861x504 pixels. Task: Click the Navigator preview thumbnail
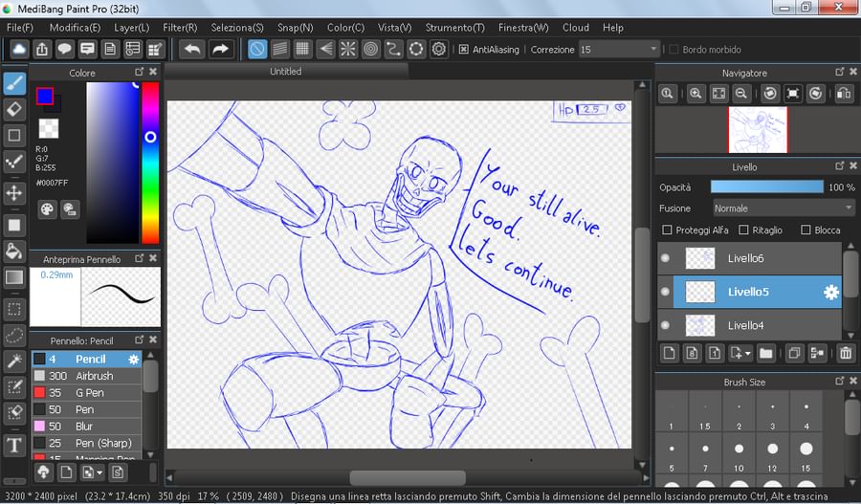tap(758, 129)
